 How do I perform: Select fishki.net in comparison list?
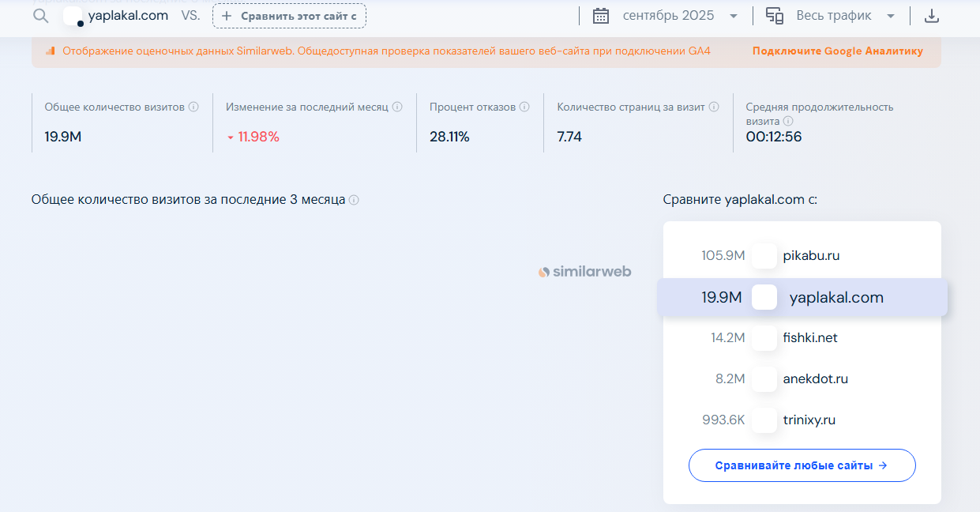pos(810,338)
